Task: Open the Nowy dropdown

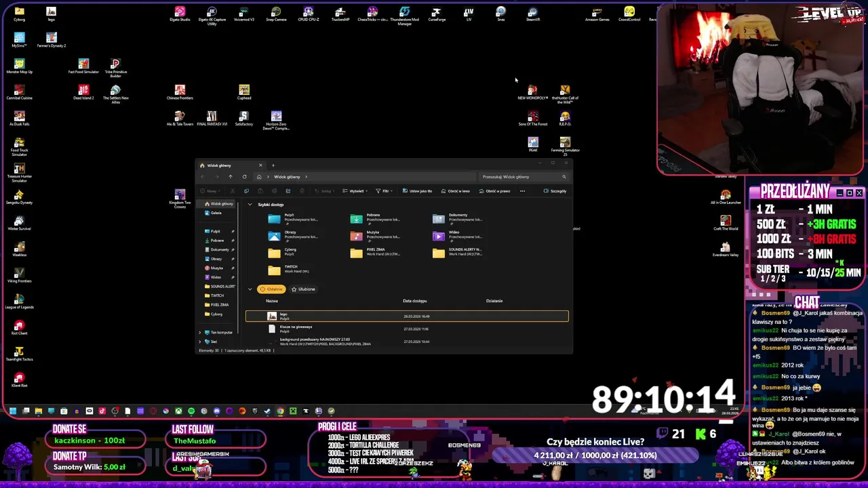Action: [212, 191]
